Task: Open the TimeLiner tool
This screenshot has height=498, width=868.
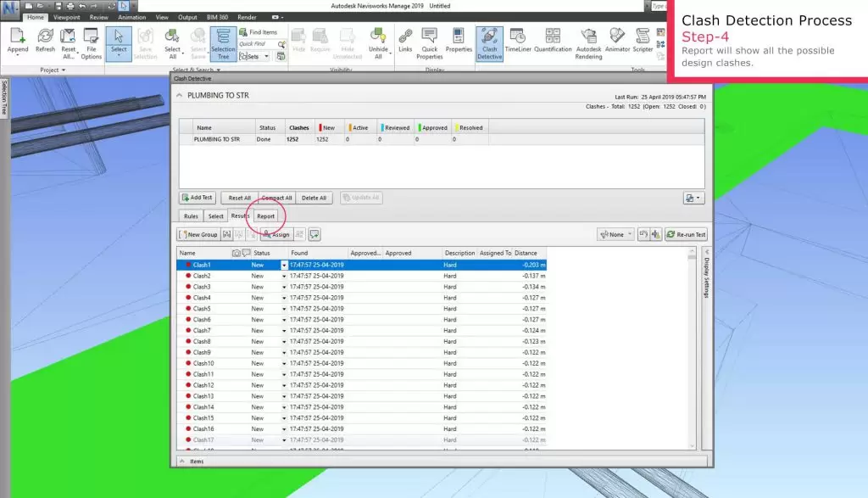Action: (x=524, y=42)
